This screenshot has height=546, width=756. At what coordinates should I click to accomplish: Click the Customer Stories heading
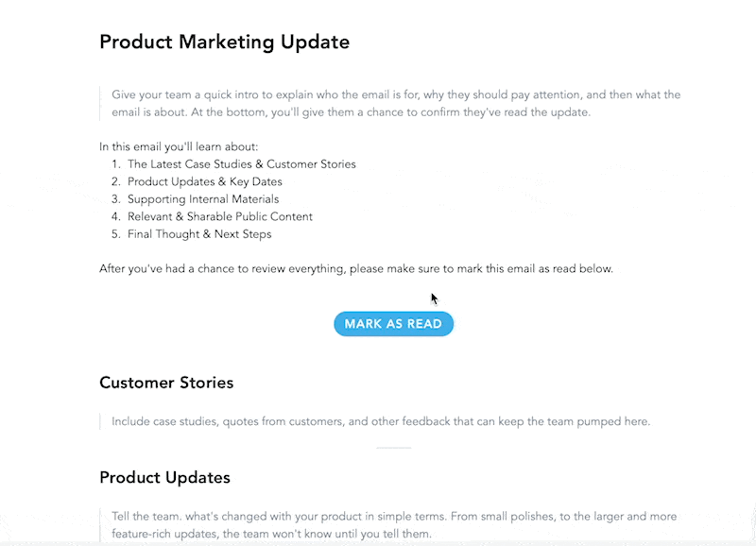[x=166, y=383]
